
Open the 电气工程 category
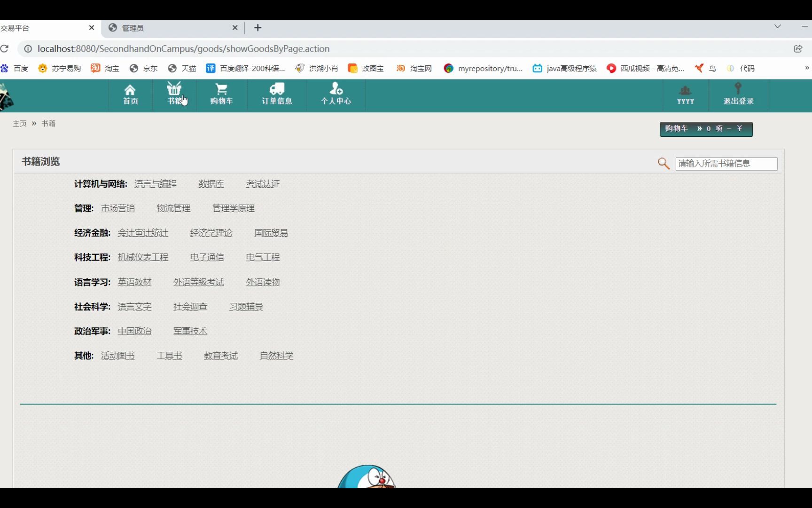point(263,257)
